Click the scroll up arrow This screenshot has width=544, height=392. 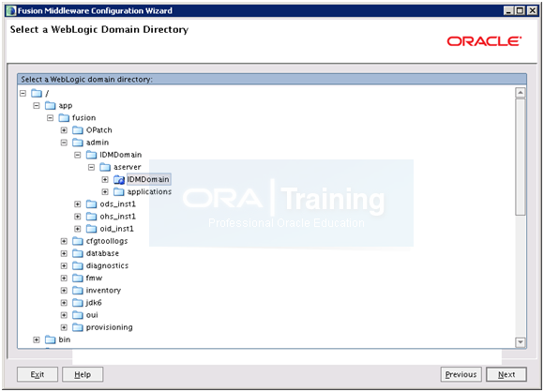click(x=520, y=93)
